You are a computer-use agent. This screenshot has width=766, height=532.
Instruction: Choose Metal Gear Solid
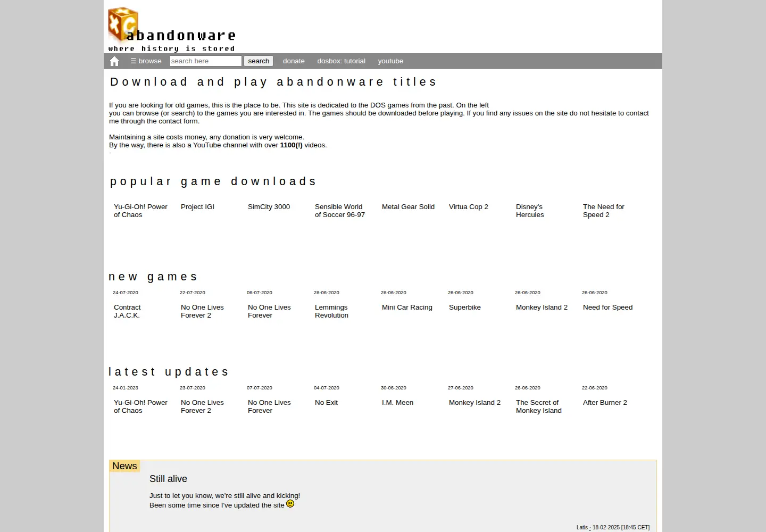[408, 207]
